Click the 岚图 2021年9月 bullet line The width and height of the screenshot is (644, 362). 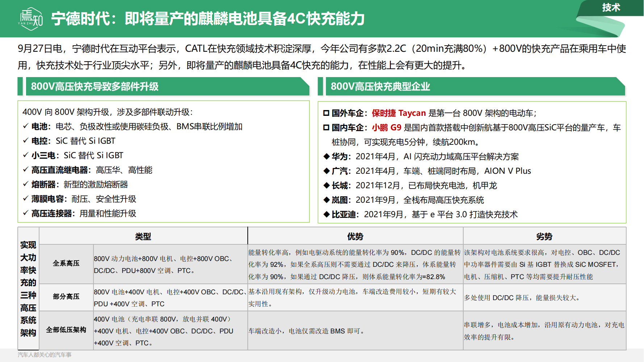click(x=403, y=200)
